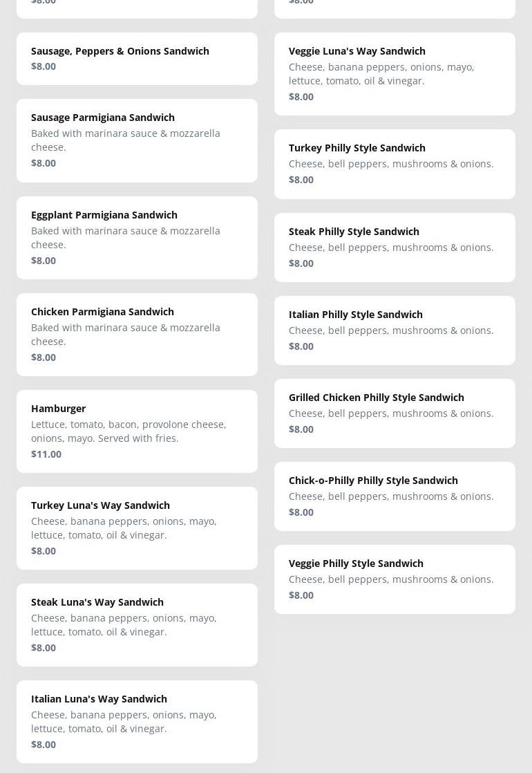Select Veggie Luna's Way Sandwich card
This screenshot has height=773, width=532.
(395, 74)
